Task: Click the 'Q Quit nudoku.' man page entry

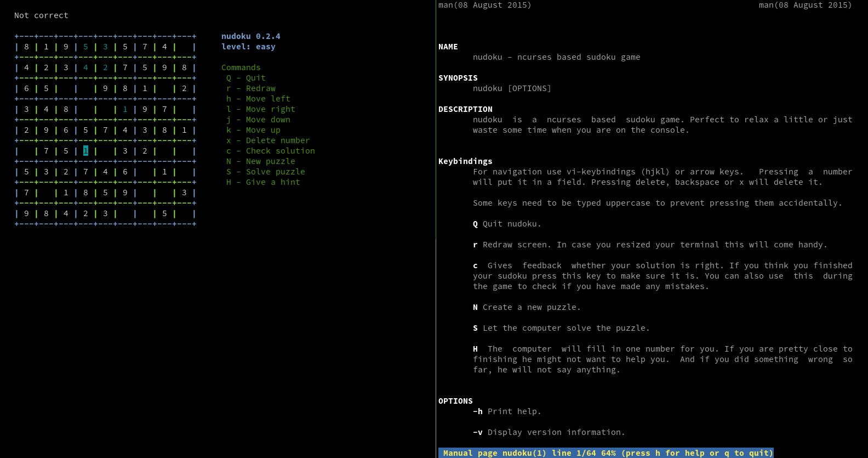Action: pyautogui.click(x=507, y=224)
